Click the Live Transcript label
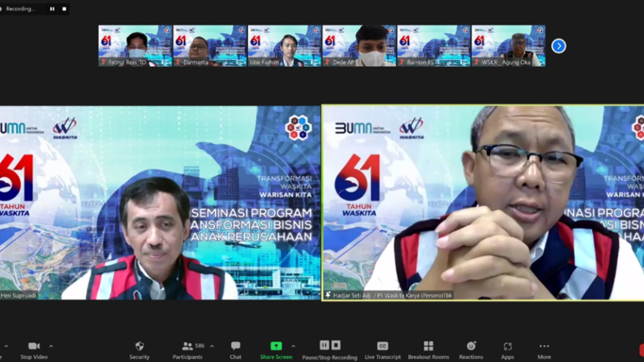This screenshot has width=644, height=362. coord(383,357)
